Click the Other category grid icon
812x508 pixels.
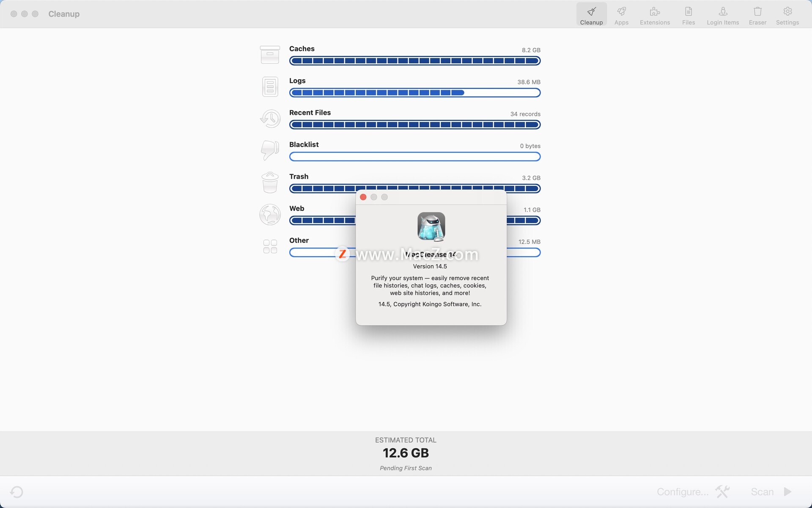tap(270, 246)
